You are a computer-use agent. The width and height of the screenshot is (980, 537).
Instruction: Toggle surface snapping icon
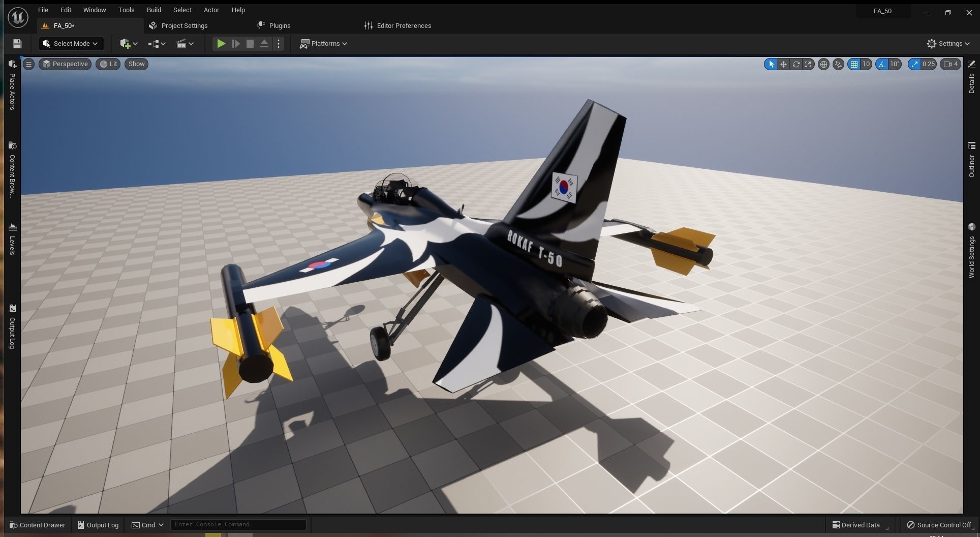click(838, 64)
